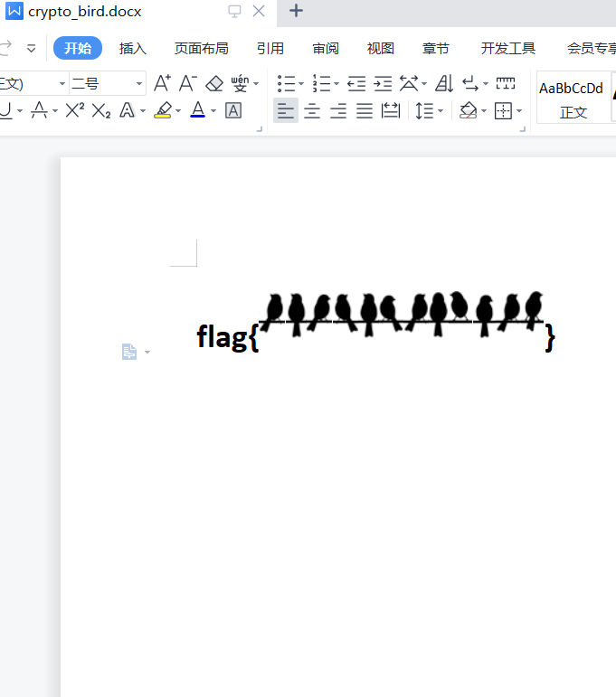The width and height of the screenshot is (616, 697).
Task: Toggle left alignment button
Action: [x=286, y=111]
